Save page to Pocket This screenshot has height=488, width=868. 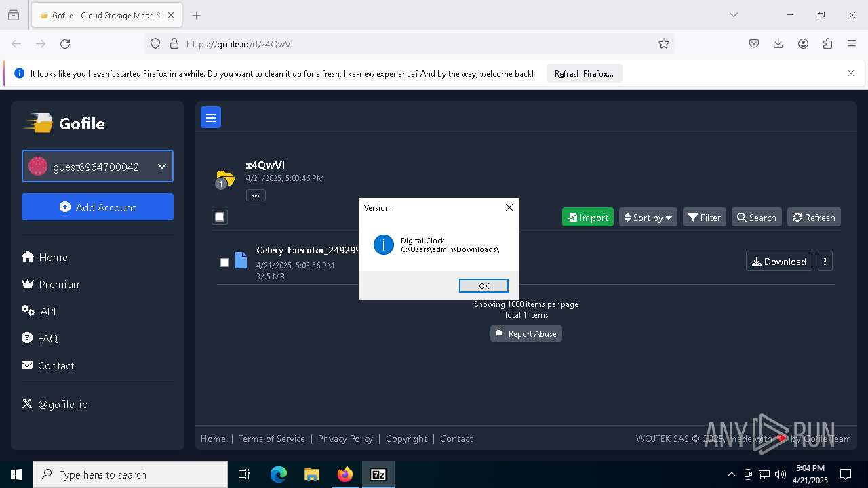tap(754, 43)
